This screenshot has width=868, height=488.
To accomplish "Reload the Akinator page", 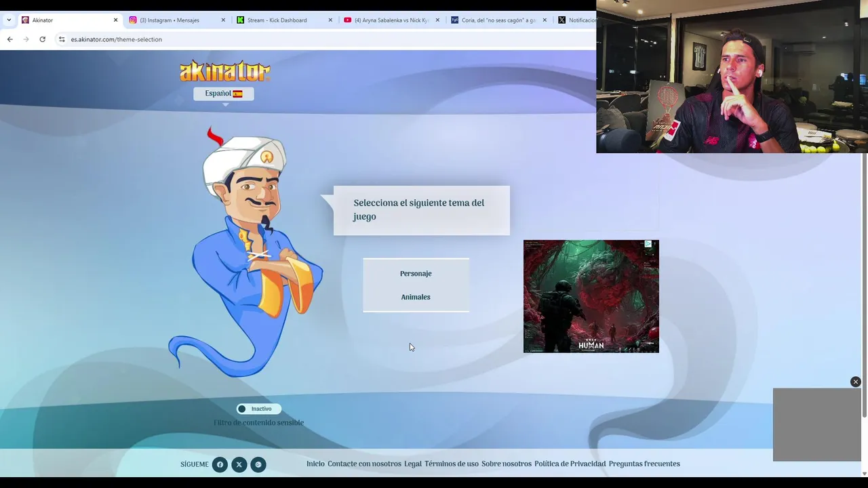I will pos(42,39).
